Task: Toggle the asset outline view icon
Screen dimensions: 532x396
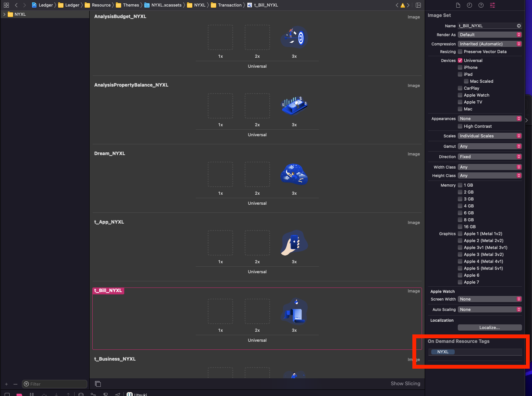Action: coord(98,384)
